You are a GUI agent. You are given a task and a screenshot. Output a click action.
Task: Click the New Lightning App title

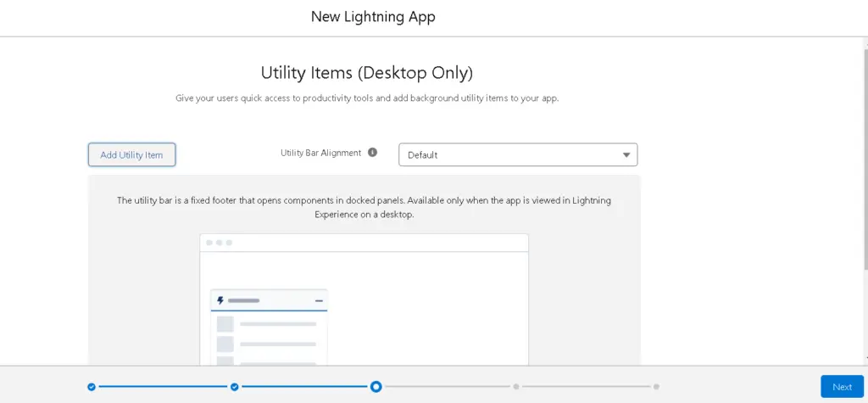[373, 17]
